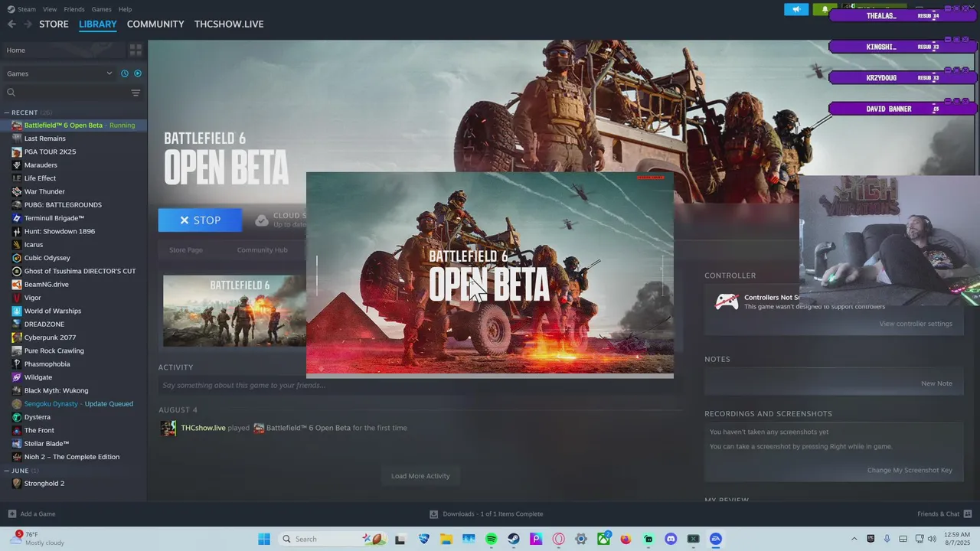This screenshot has width=980, height=551.
Task: Open the Store Page link
Action: (186, 250)
